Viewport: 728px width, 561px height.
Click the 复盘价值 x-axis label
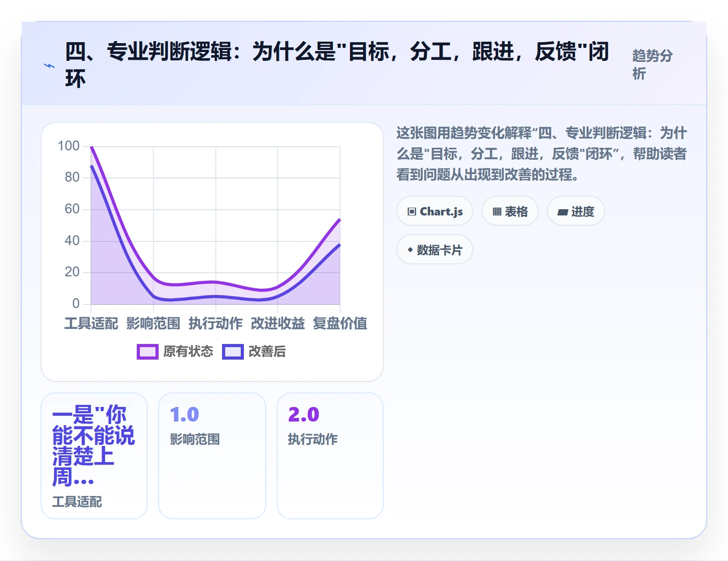[x=340, y=323]
